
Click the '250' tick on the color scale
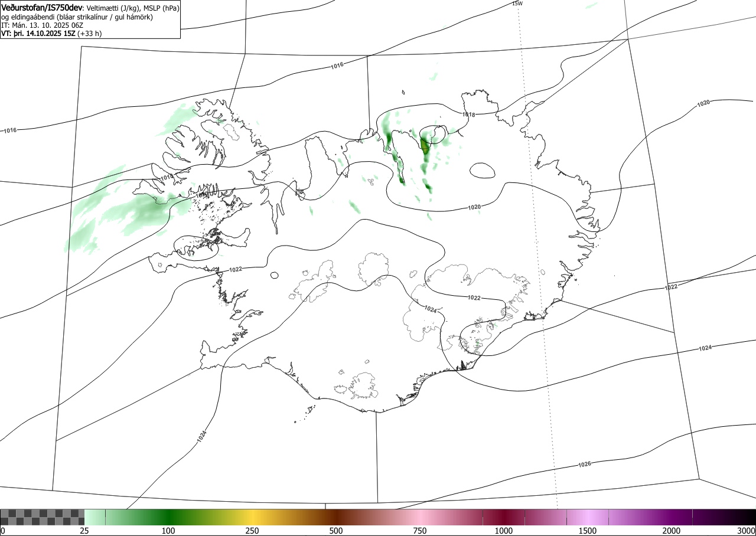pos(252,531)
